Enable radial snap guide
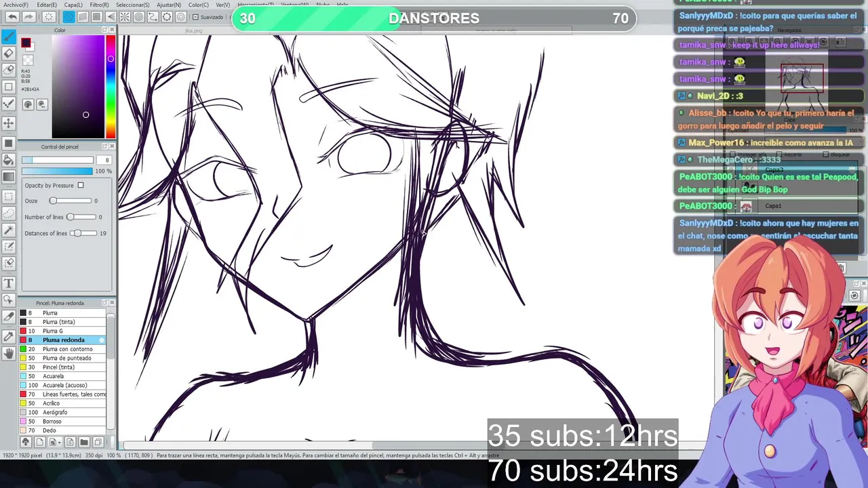 [125, 17]
